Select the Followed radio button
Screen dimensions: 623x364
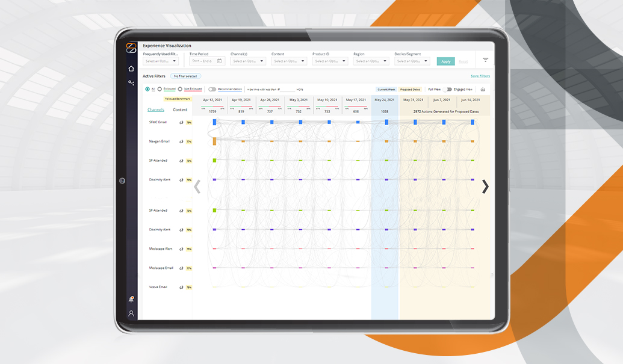coord(160,89)
